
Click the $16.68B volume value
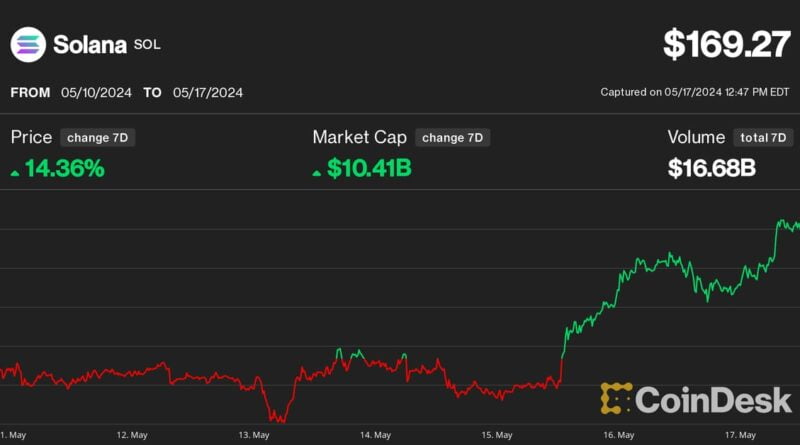pos(711,169)
